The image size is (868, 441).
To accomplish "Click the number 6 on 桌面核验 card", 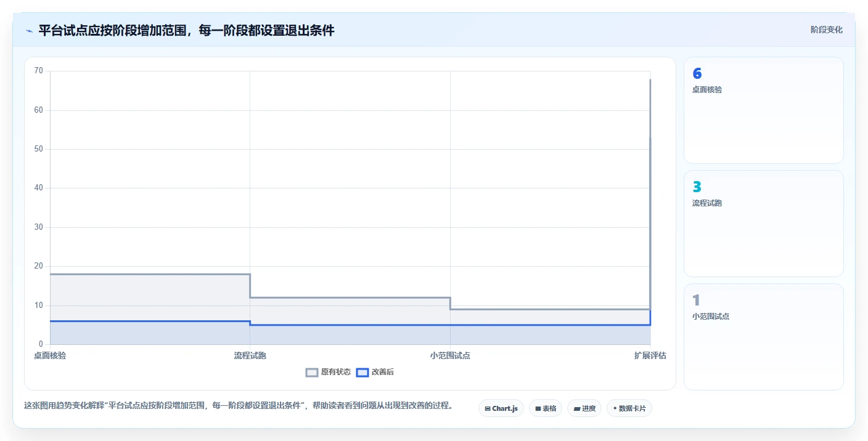I will point(697,74).
